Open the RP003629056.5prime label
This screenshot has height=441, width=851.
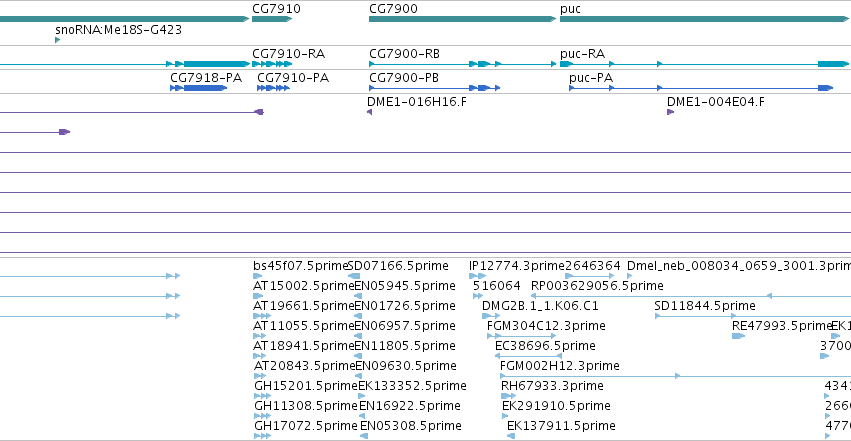point(597,286)
